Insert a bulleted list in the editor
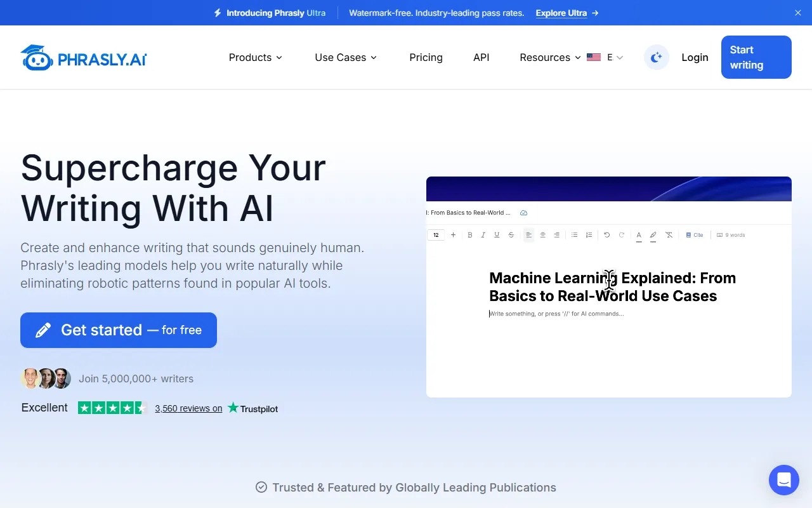812x508 pixels. point(575,235)
